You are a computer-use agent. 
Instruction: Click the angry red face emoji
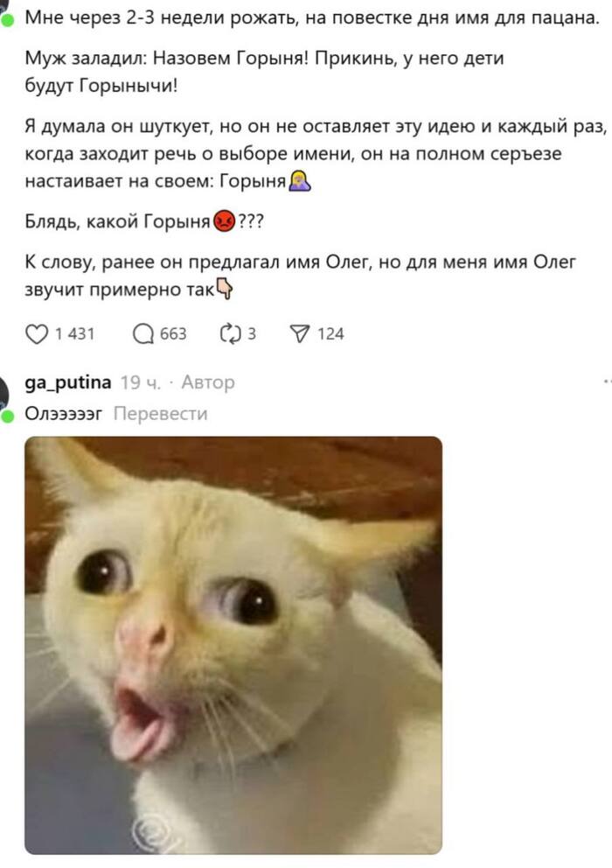(x=224, y=221)
